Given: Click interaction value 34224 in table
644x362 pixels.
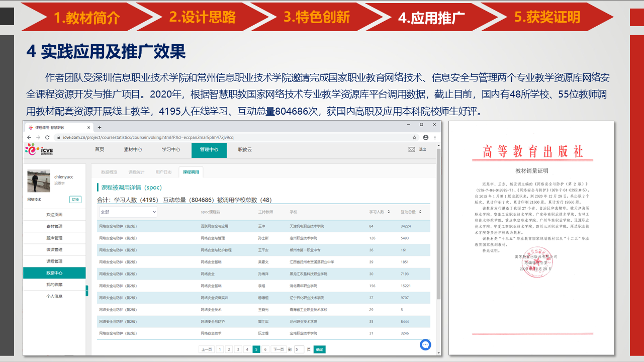Looking at the screenshot, I should point(406,226).
